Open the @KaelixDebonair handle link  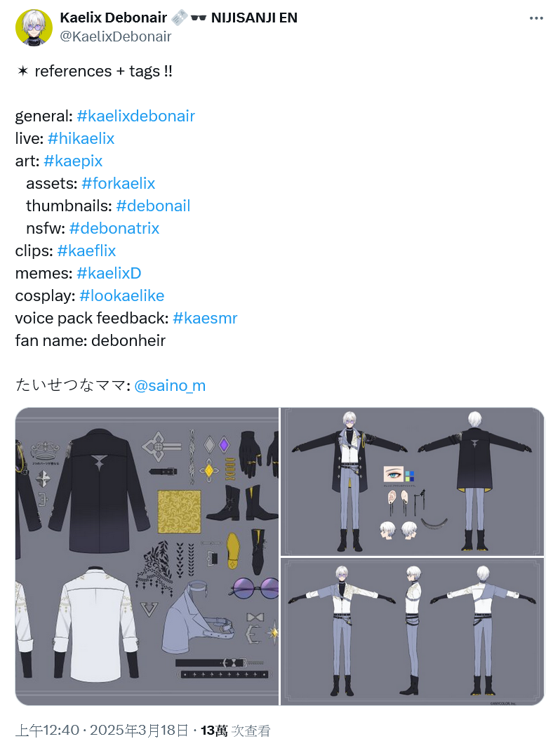[x=116, y=36]
